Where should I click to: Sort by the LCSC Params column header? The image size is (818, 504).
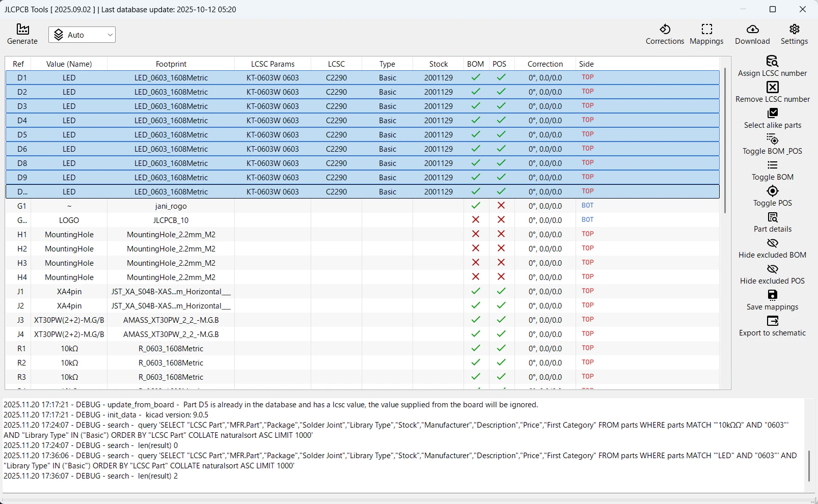coord(273,64)
